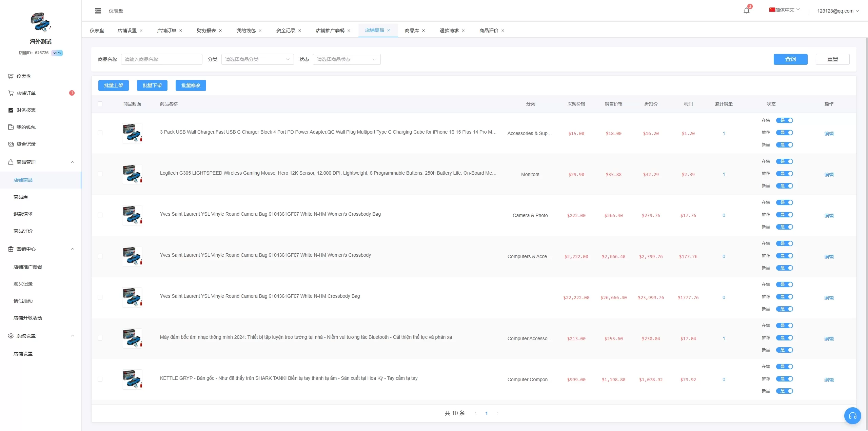Image resolution: width=868 pixels, height=431 pixels.
Task: Click the blue 查询 search button
Action: point(790,59)
